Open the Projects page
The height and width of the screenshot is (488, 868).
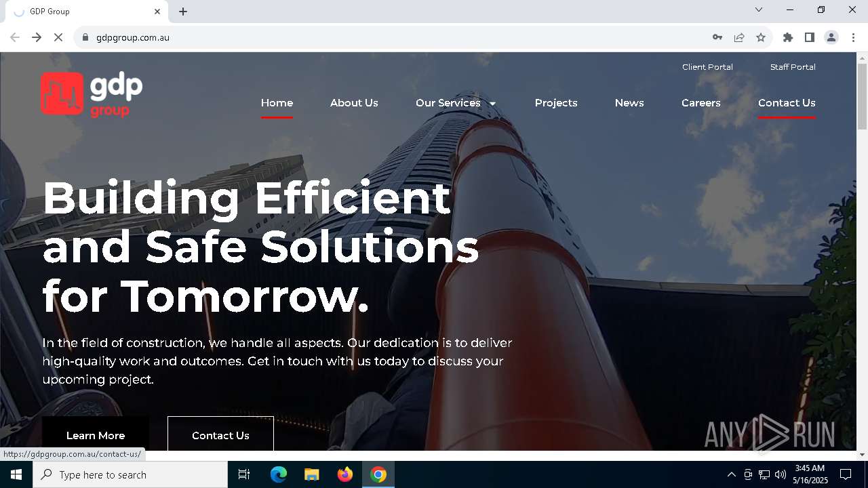[x=556, y=103]
